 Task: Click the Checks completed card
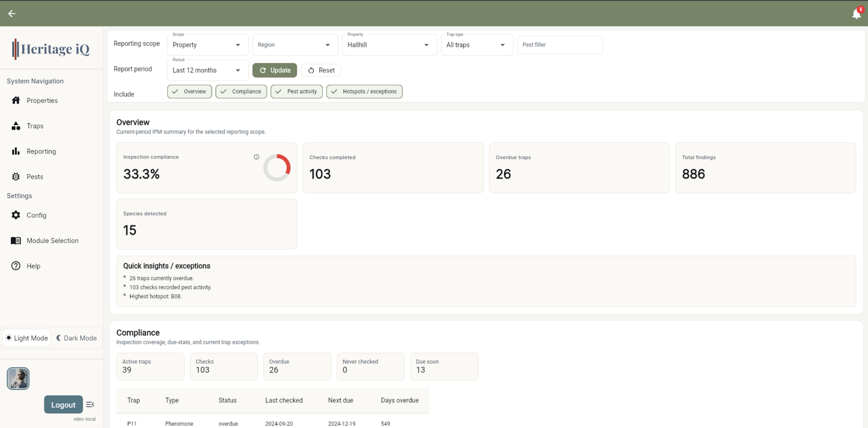(393, 168)
